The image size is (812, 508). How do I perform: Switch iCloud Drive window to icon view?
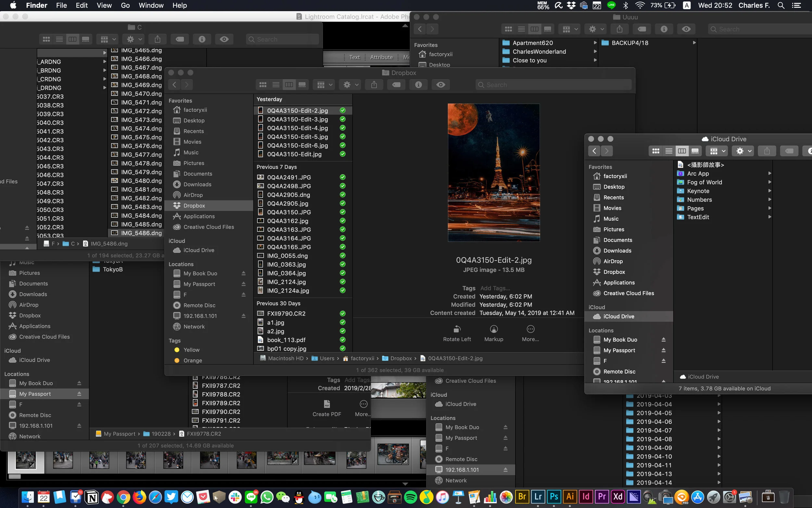[x=655, y=151]
